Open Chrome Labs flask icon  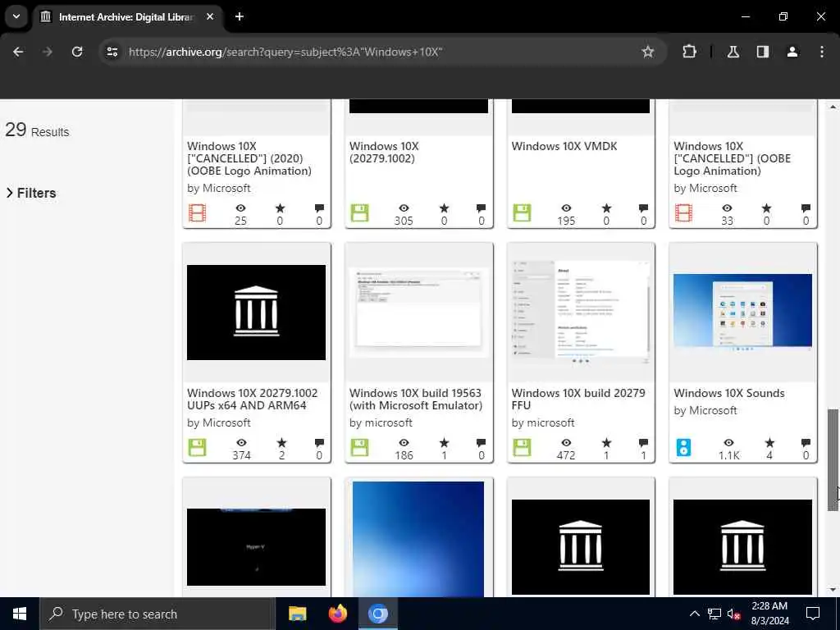tap(733, 52)
